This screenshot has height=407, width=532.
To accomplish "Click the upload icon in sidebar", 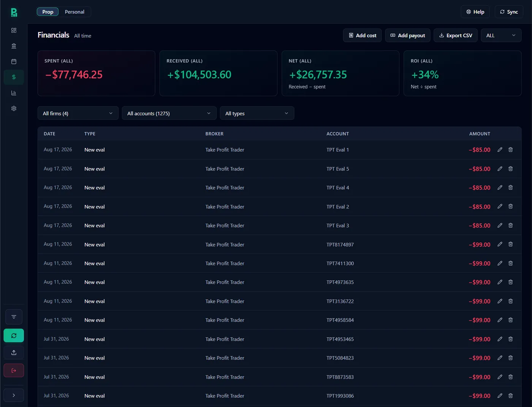I will coord(14,353).
